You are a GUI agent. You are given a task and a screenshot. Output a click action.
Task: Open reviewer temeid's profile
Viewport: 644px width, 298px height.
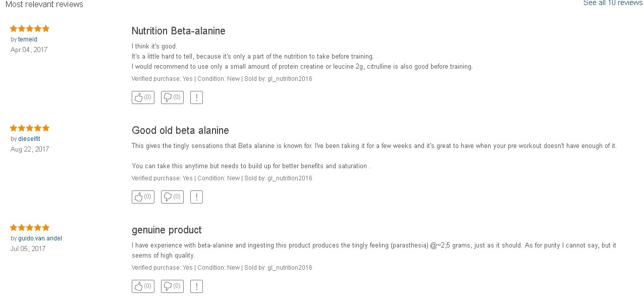click(x=28, y=39)
